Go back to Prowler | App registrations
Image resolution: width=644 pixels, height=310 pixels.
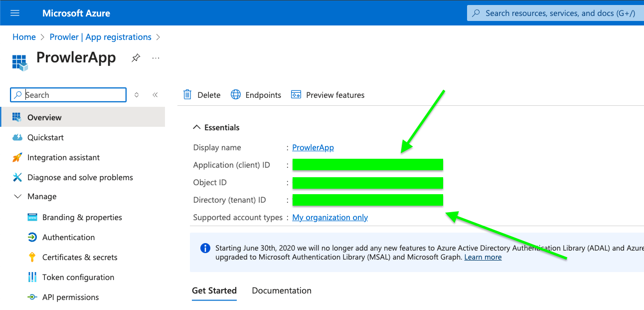[x=101, y=37]
